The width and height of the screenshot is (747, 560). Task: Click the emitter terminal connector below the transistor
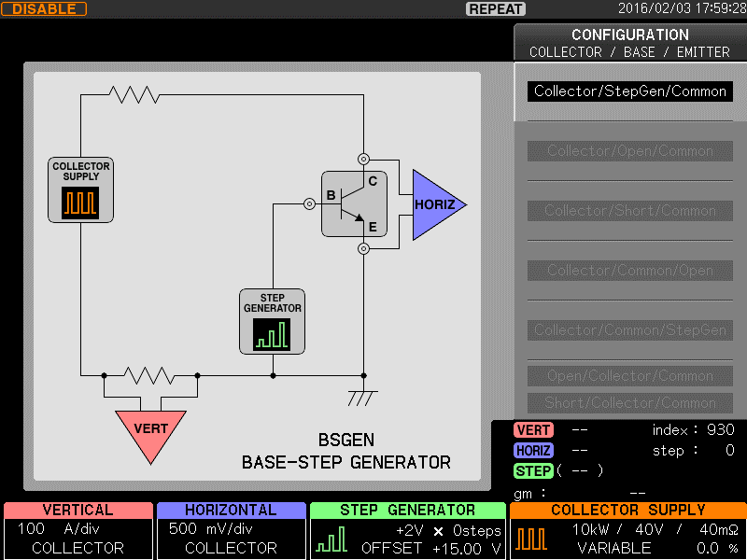363,248
